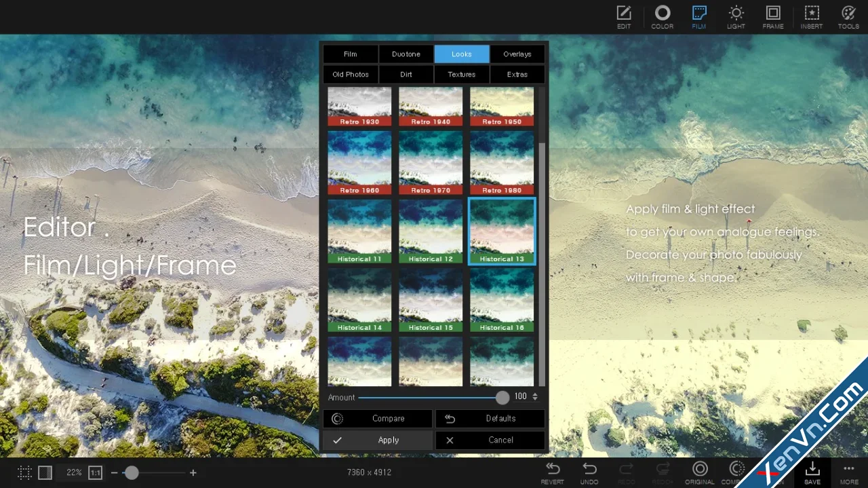Select the Looks tab
Image resolution: width=868 pixels, height=488 pixels.
(462, 54)
